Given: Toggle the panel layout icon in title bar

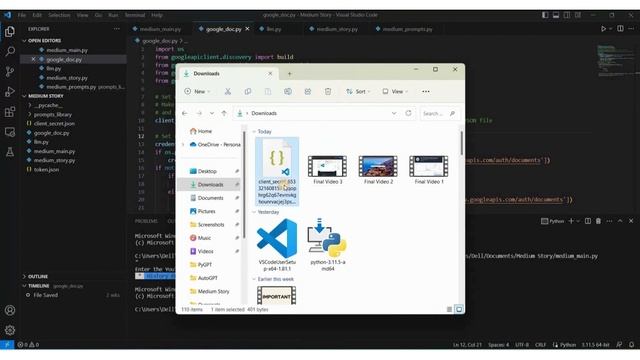Looking at the screenshot, I should (556, 15).
